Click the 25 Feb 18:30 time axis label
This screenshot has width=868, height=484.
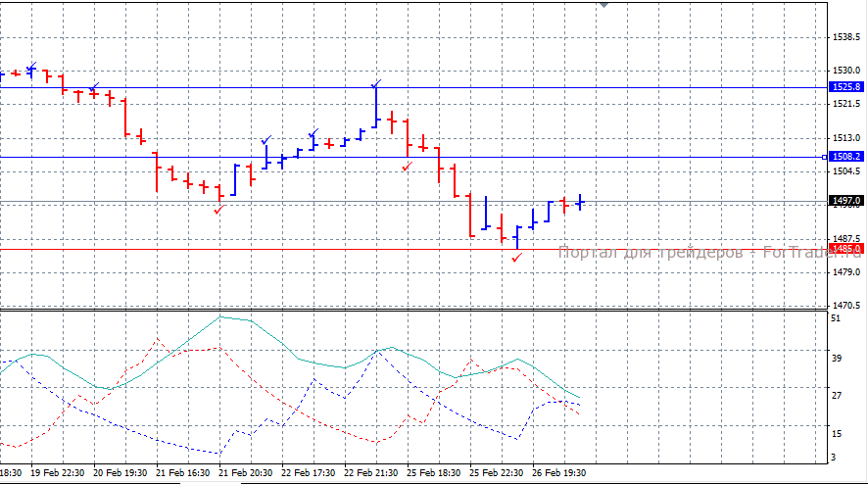pyautogui.click(x=433, y=472)
